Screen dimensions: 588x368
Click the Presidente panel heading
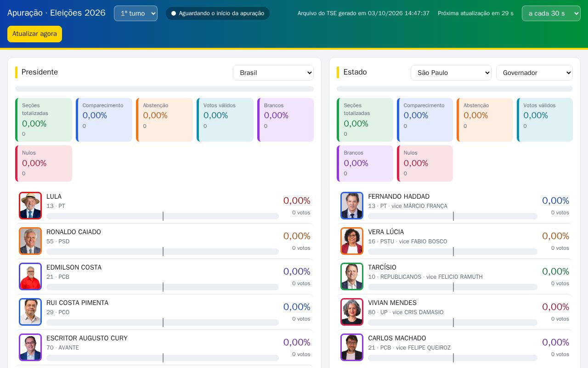(x=40, y=72)
